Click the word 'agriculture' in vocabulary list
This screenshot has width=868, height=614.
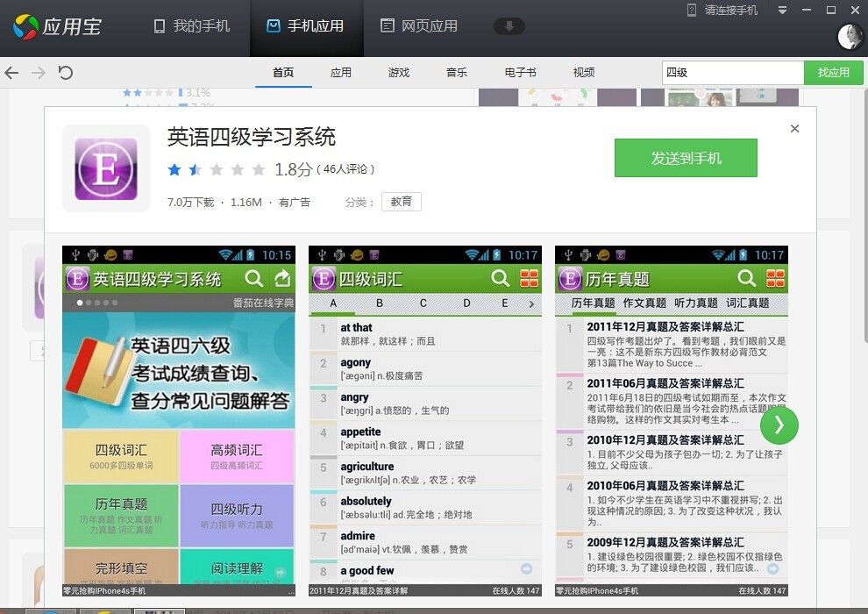click(x=367, y=467)
